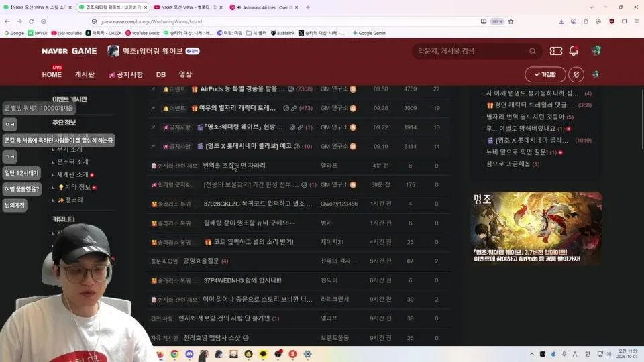Screen dimensions: 644x362
Task: Open a new browser tab
Action: 308,7
